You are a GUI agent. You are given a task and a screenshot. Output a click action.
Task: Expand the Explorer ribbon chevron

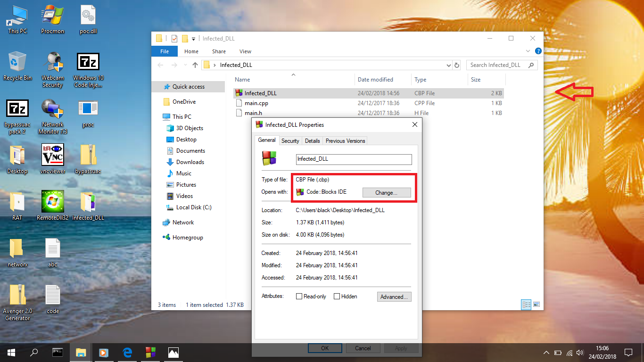coord(528,51)
